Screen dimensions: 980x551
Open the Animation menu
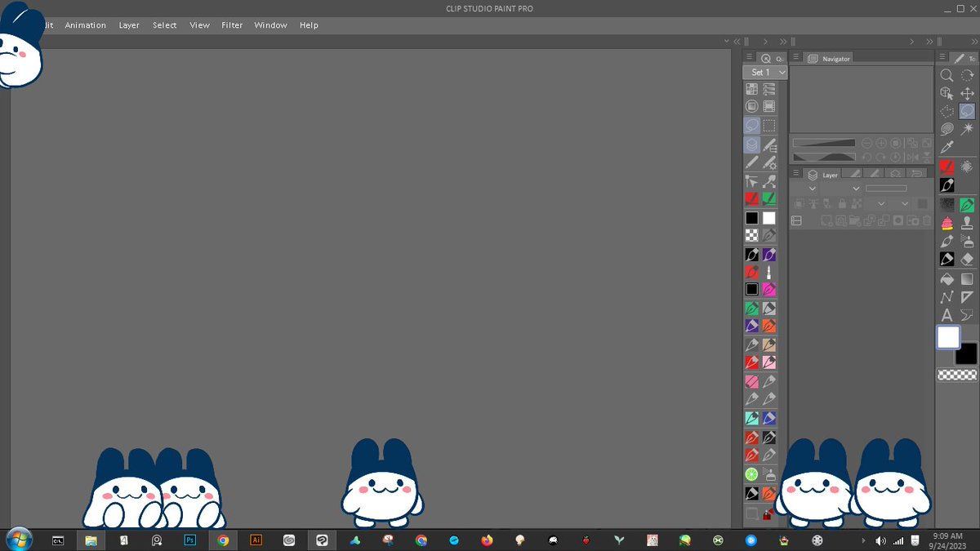[86, 25]
